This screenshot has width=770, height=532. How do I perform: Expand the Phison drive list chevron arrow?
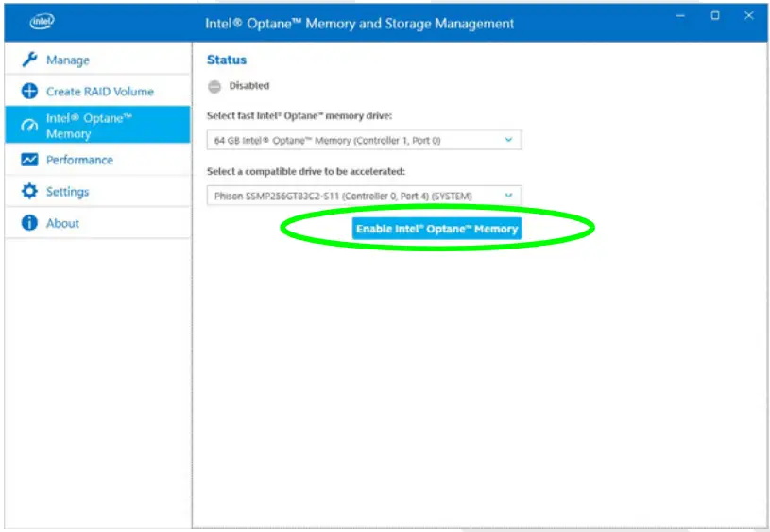click(508, 197)
